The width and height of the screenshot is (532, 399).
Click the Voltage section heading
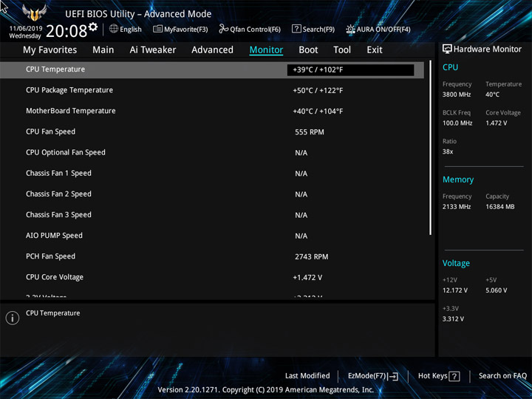(x=456, y=263)
